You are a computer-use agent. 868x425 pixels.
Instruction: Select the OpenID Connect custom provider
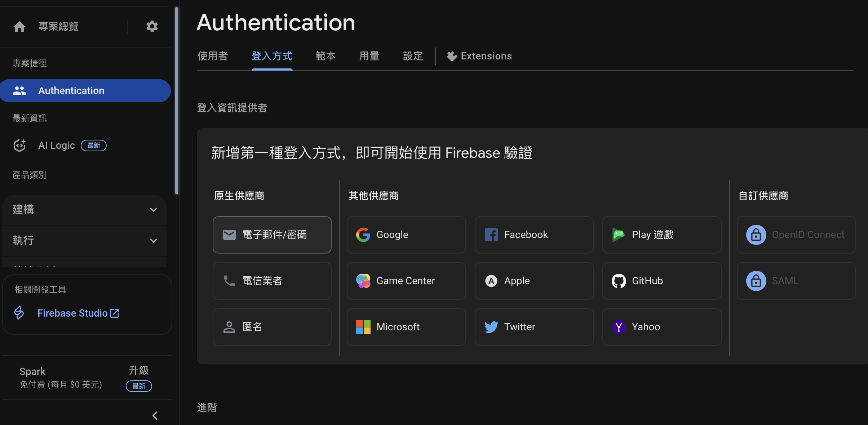[x=796, y=235]
